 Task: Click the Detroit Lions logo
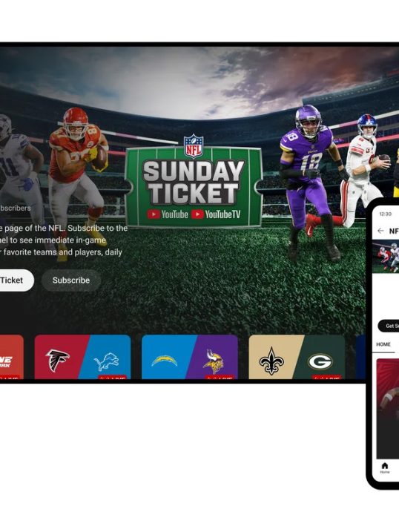point(106,361)
